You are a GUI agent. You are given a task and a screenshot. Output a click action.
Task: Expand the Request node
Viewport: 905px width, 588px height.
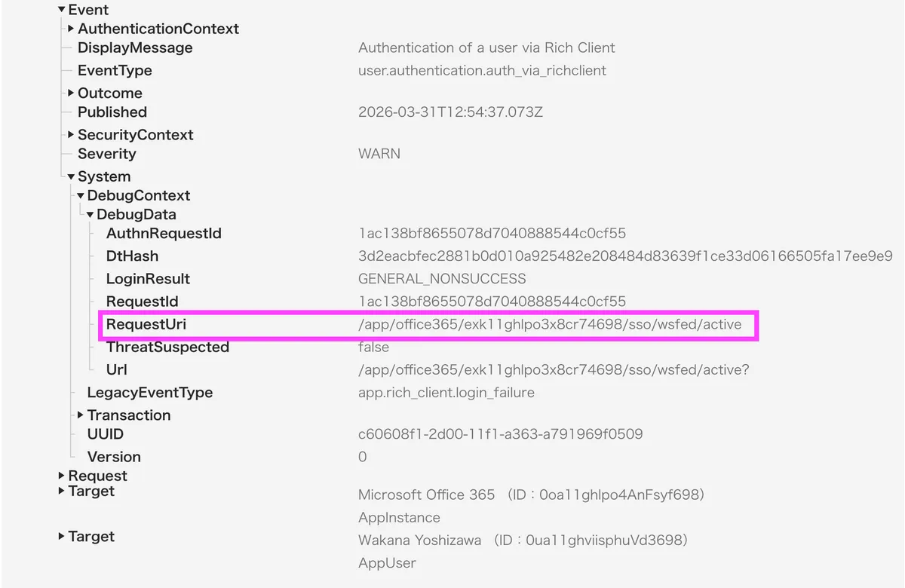point(62,476)
